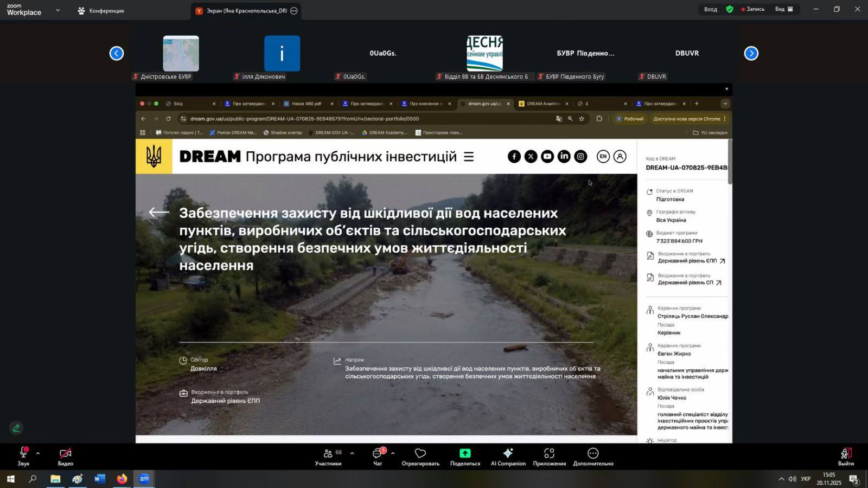Screen dimensions: 868x488
Task: Open the View layout options
Action: (784, 9)
